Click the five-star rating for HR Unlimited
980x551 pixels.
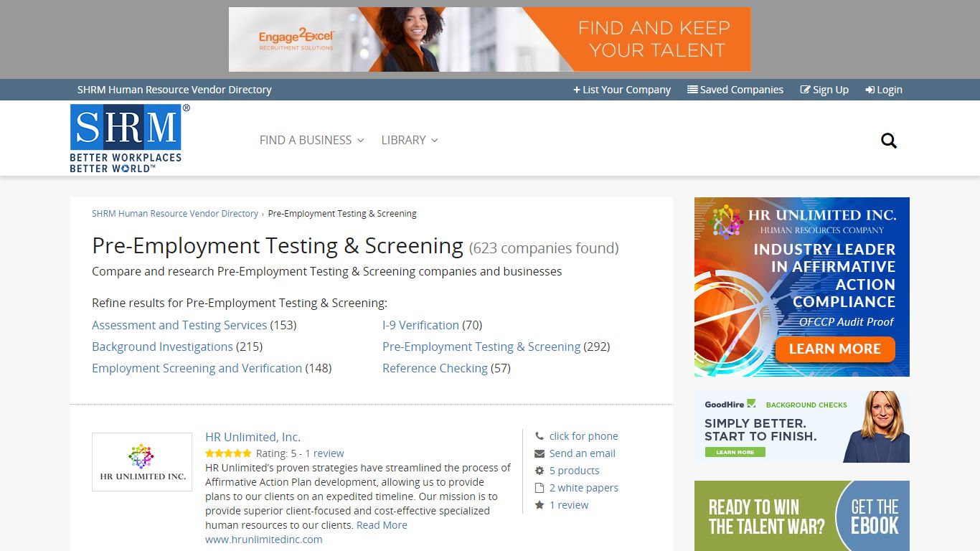(x=228, y=453)
